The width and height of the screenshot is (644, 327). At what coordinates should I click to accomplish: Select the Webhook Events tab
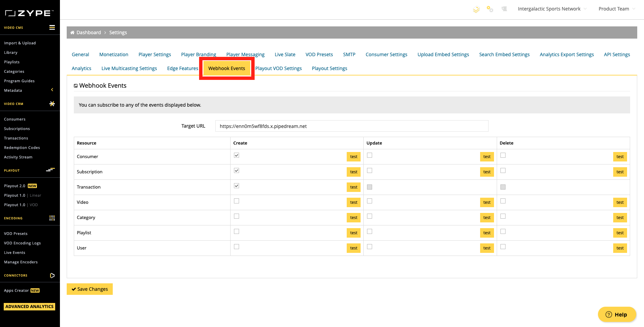(227, 68)
